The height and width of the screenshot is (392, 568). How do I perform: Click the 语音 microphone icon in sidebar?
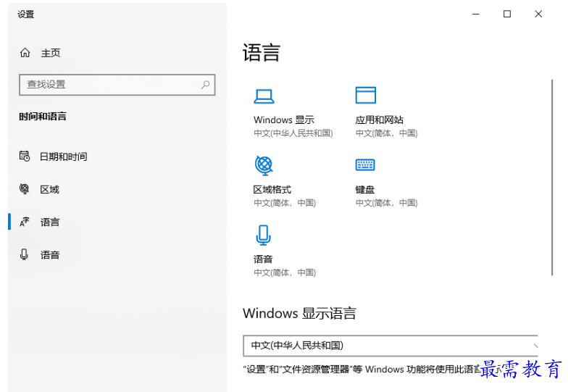25,255
